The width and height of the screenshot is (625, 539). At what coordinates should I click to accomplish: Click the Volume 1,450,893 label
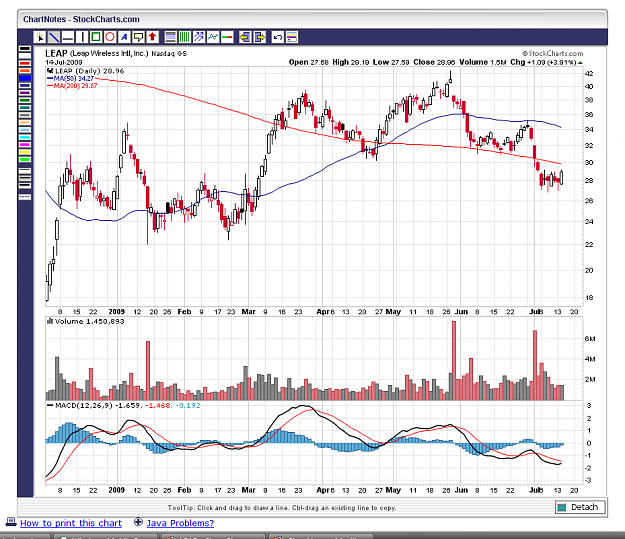click(86, 321)
